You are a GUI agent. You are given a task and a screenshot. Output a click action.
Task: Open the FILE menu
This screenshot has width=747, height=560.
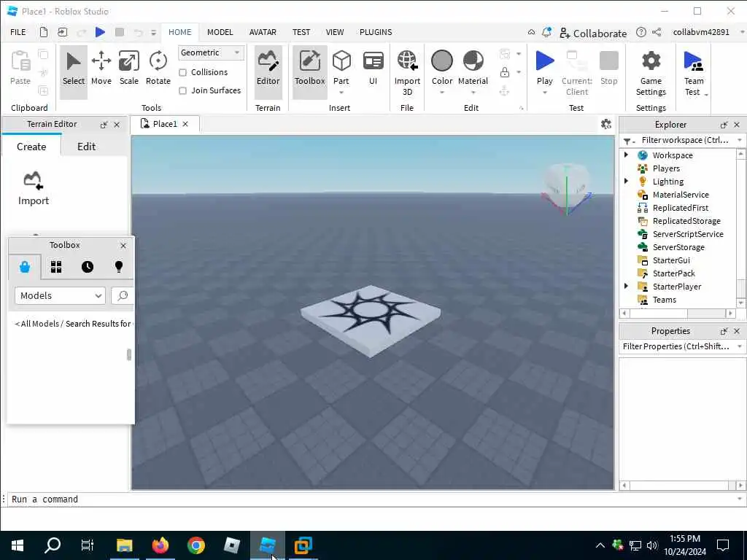tap(18, 32)
